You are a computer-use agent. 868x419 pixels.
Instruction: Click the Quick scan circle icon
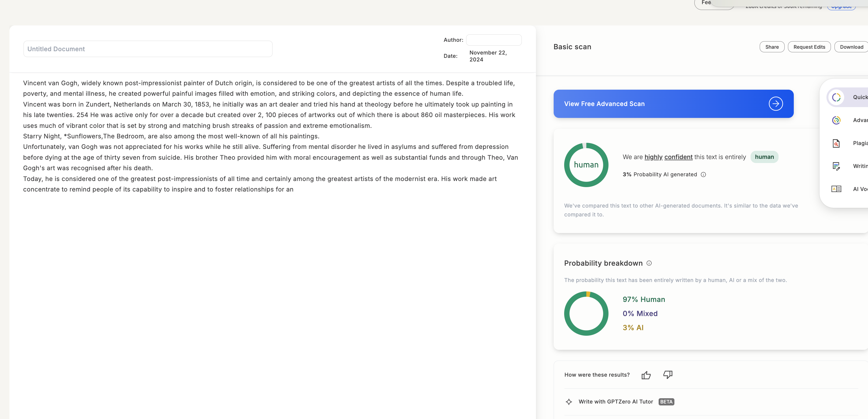coord(836,97)
